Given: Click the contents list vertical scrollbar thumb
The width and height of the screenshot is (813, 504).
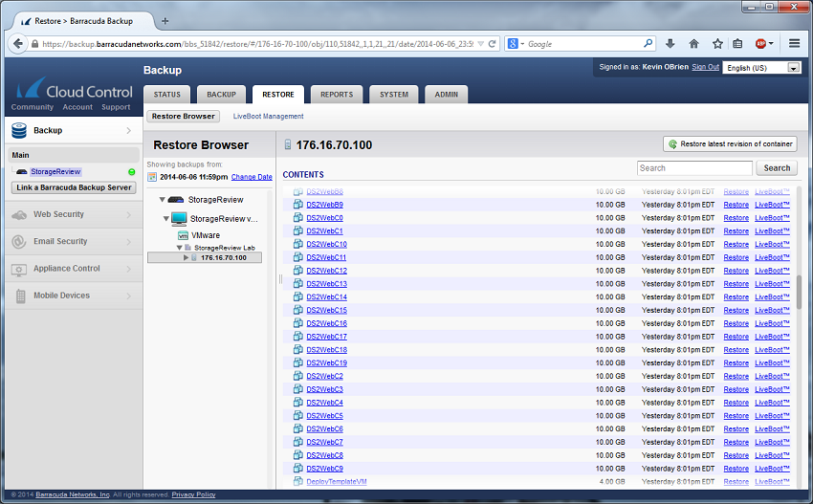Looking at the screenshot, I should [799, 292].
